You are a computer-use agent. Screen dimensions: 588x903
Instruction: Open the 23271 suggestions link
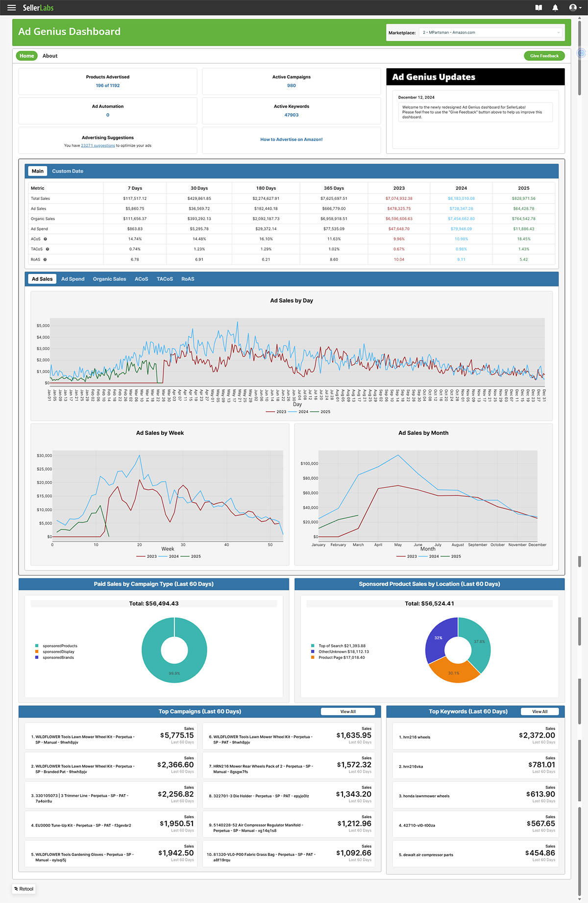tap(98, 146)
